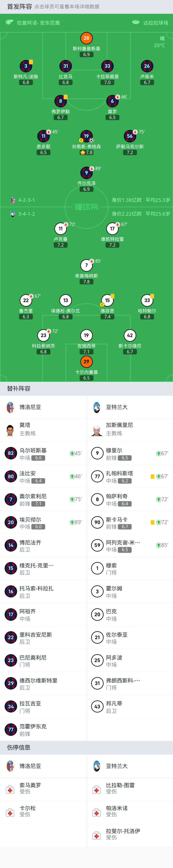Open coach 莫塔 profile photo
This screenshot has width=173, height=868.
click(x=11, y=430)
